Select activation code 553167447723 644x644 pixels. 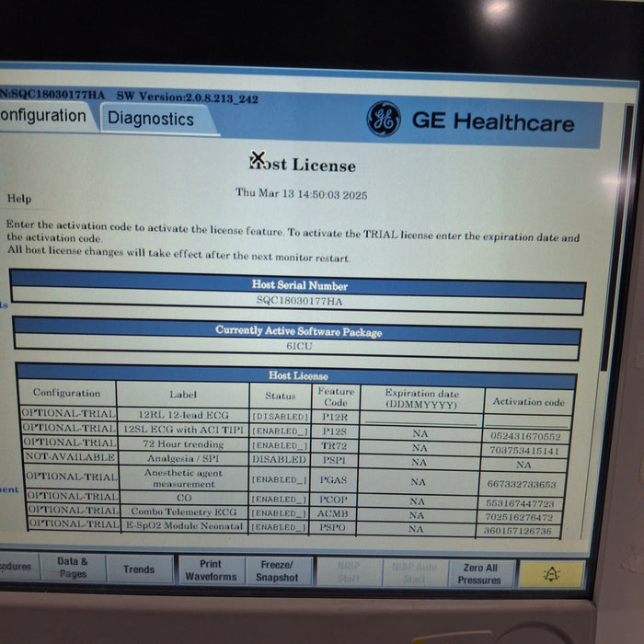click(520, 503)
